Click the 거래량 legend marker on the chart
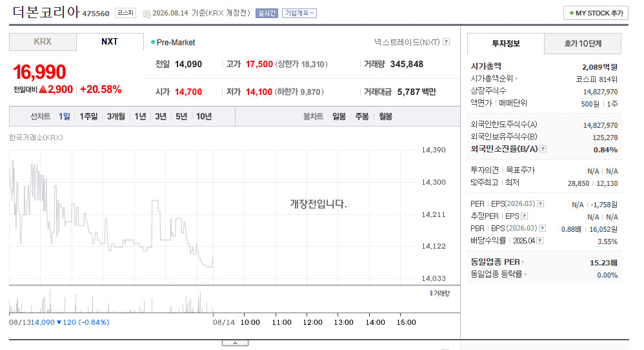This screenshot has width=644, height=350. tap(431, 293)
